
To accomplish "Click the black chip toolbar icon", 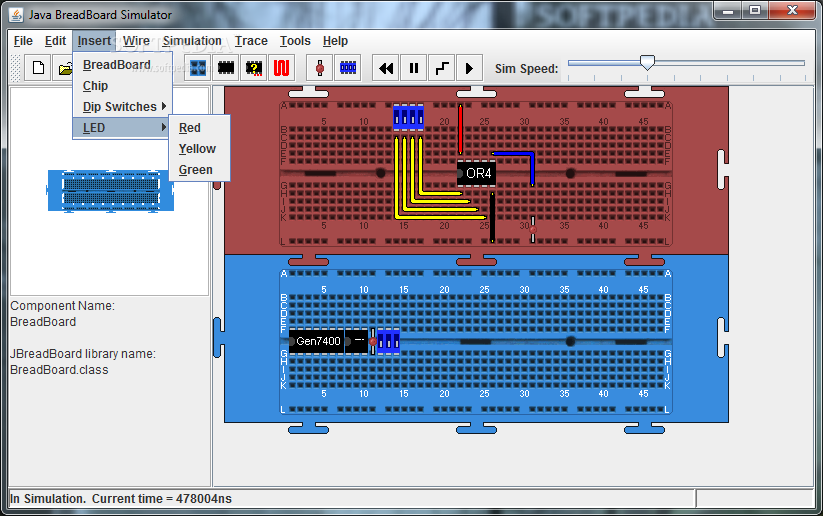I will [226, 68].
